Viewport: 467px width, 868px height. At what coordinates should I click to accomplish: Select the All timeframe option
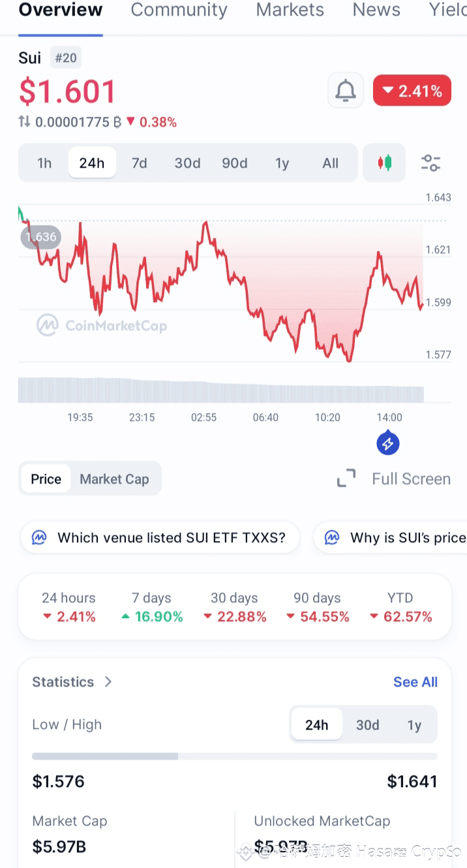coord(330,163)
